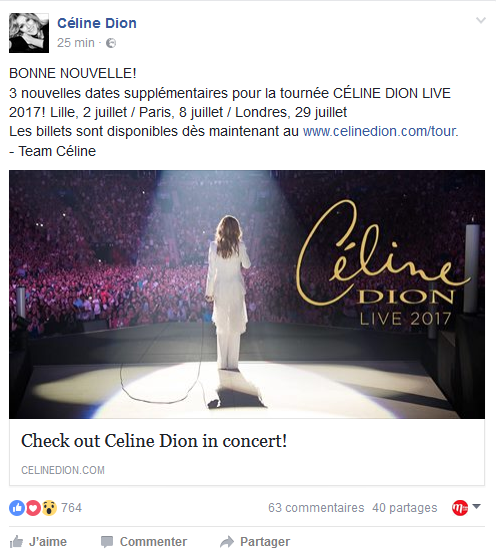The height and width of the screenshot is (556, 496).
Task: Toggle the J'aime like button
Action: tap(38, 542)
